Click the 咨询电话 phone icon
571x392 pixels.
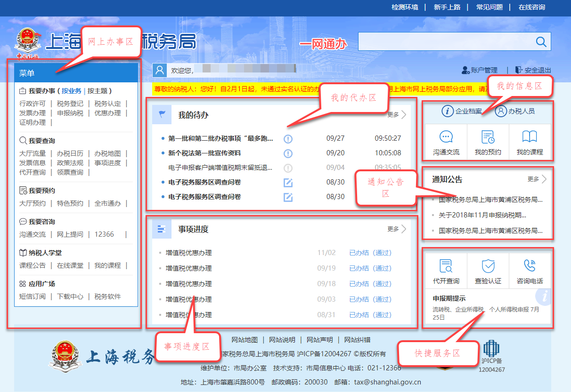[530, 266]
